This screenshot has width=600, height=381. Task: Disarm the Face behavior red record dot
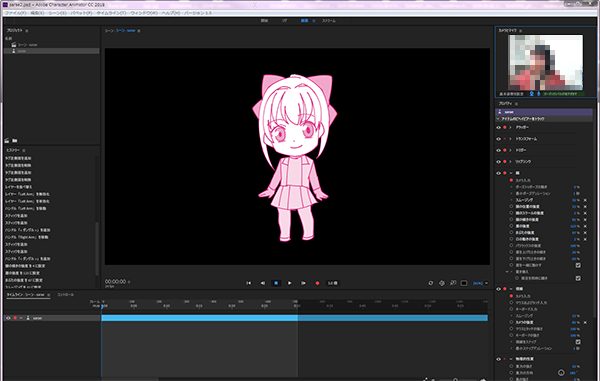pos(505,173)
